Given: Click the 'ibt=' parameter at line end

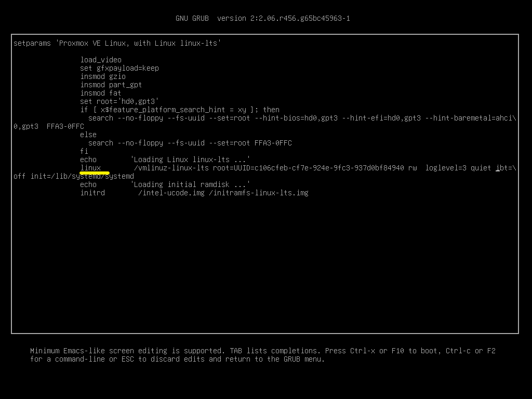Looking at the screenshot, I should tap(504, 168).
